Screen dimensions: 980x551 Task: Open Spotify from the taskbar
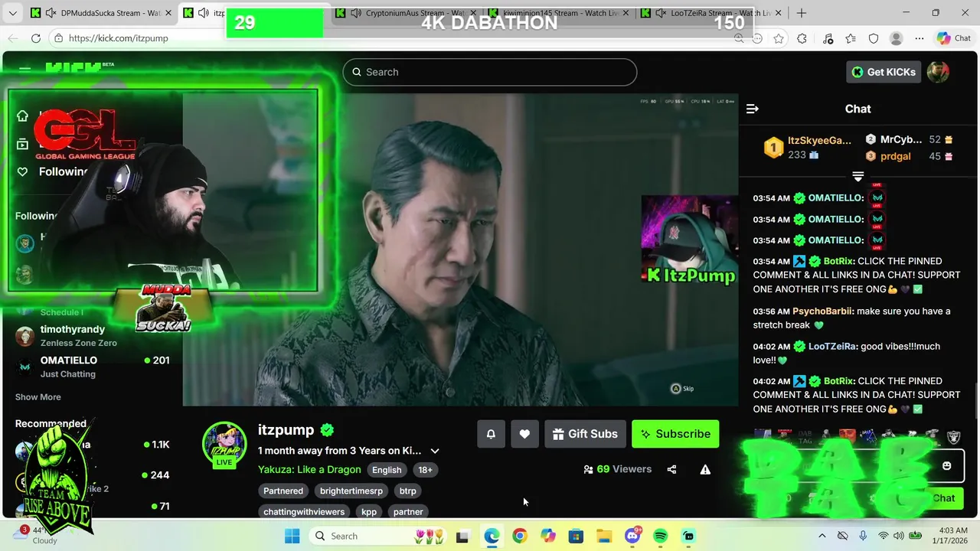pyautogui.click(x=661, y=536)
